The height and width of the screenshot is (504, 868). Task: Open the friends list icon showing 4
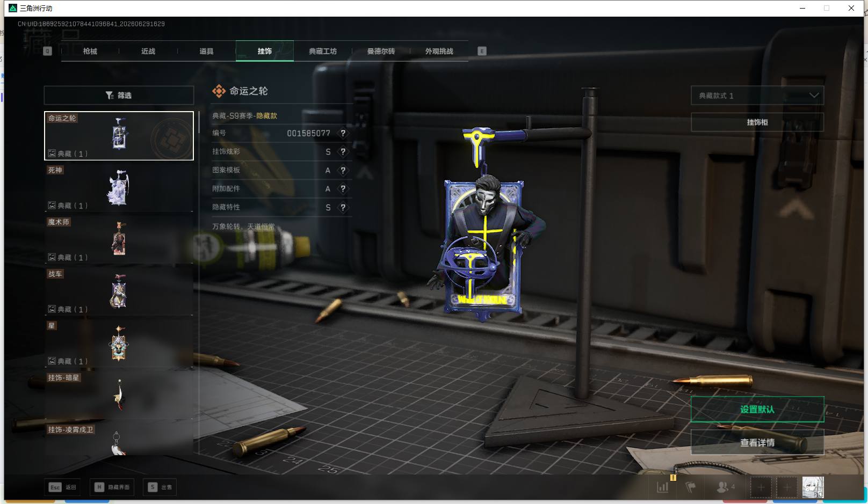tap(725, 487)
